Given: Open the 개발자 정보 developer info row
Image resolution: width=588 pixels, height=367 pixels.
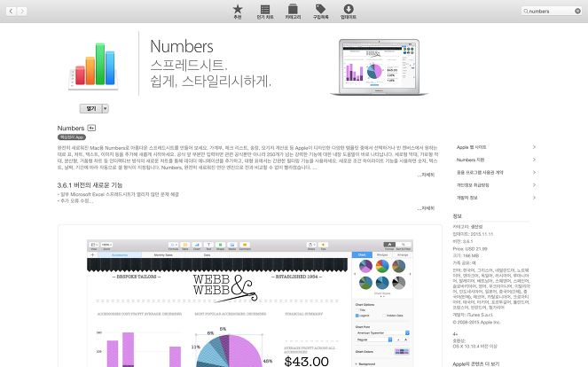Looking at the screenshot, I should [496, 198].
